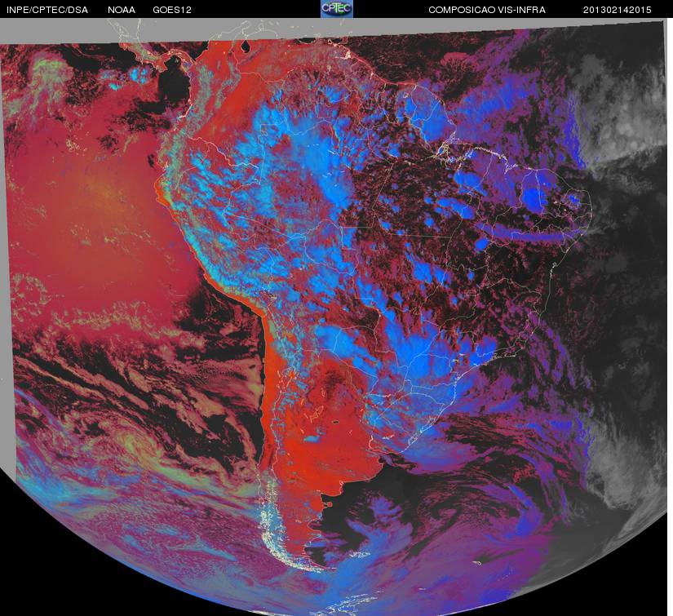Click the CPTEC logo in the header
673x616 pixels.
[337, 9]
